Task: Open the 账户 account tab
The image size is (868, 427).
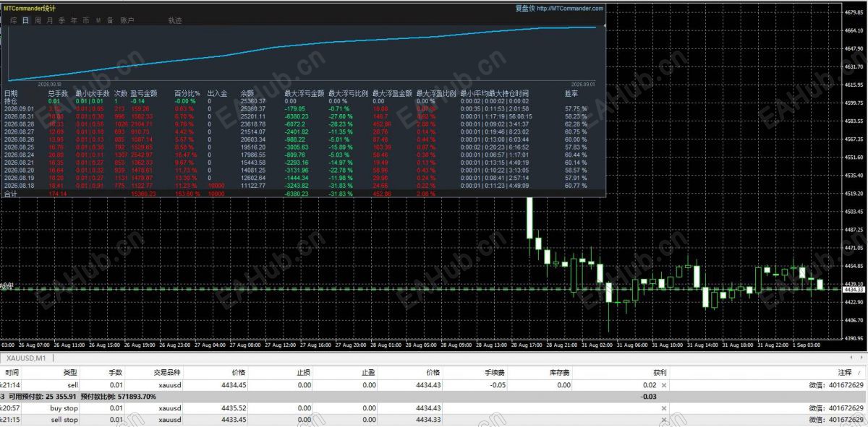Action: pyautogui.click(x=127, y=21)
